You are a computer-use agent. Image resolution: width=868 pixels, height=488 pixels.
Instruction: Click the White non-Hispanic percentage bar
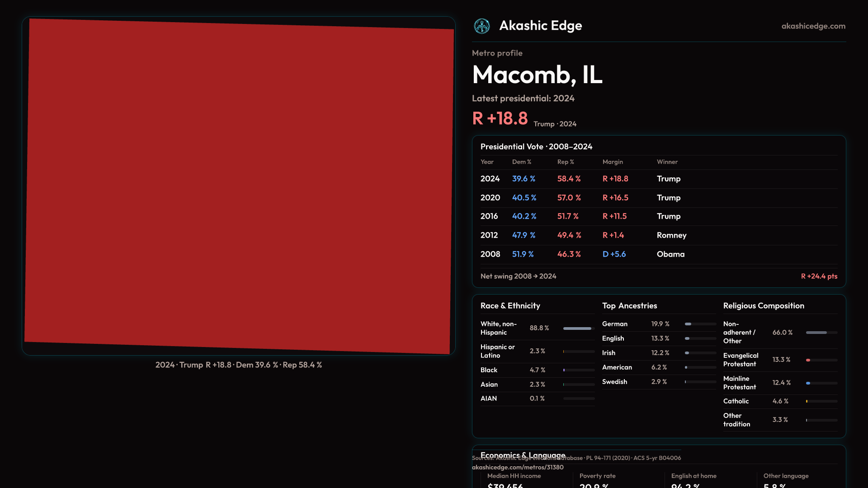578,328
